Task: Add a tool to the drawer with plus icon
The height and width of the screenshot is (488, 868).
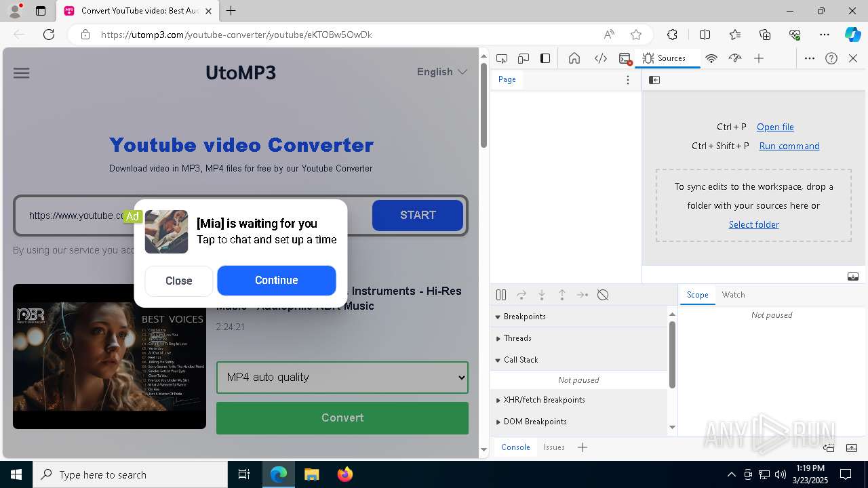Action: pyautogui.click(x=583, y=447)
